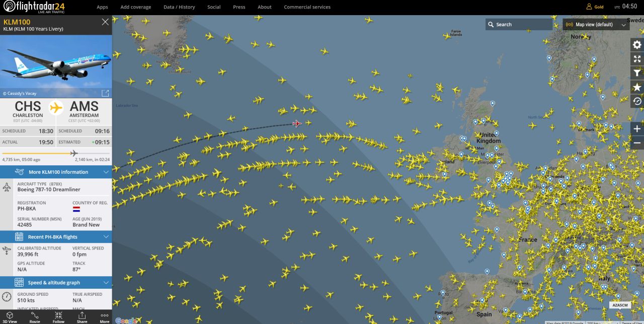Click the yellow plane icon between CHS and AMS
The width and height of the screenshot is (644, 324).
[56, 107]
